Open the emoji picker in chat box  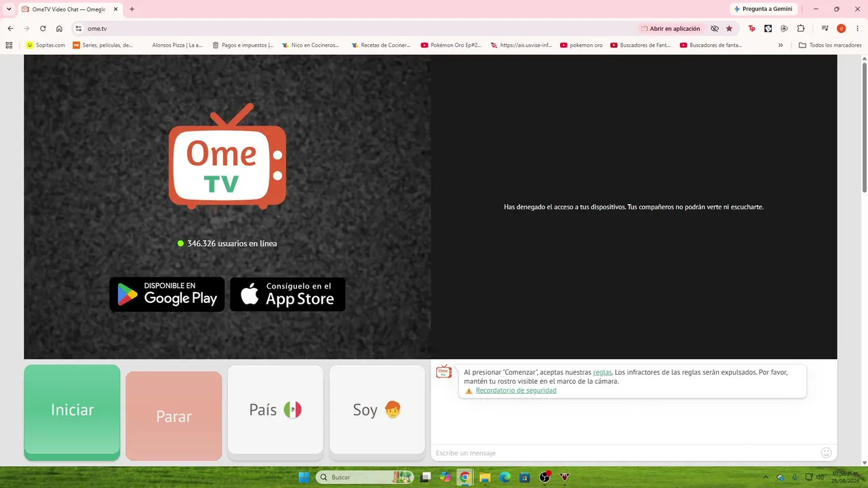[826, 453]
